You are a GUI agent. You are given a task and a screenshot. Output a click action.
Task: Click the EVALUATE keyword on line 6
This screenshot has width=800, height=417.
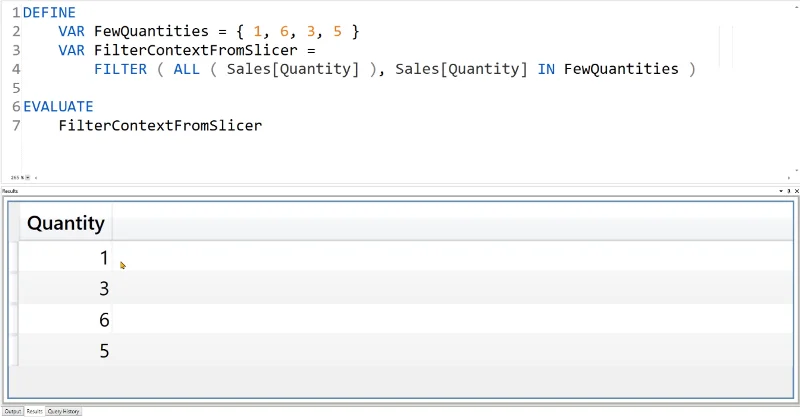[58, 107]
